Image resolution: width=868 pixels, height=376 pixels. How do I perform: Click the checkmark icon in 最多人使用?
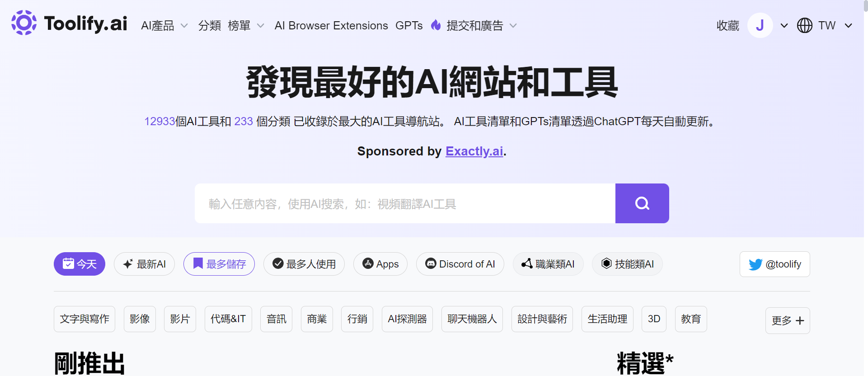(x=278, y=263)
